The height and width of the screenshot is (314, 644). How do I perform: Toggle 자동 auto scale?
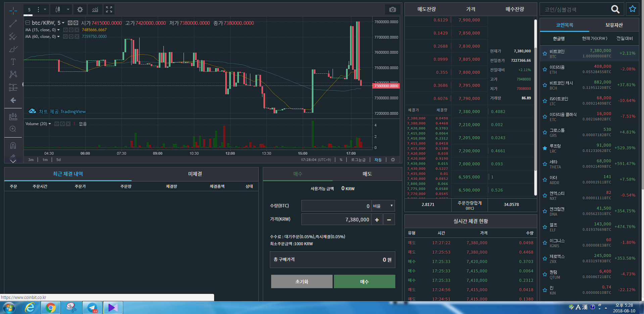(x=378, y=160)
